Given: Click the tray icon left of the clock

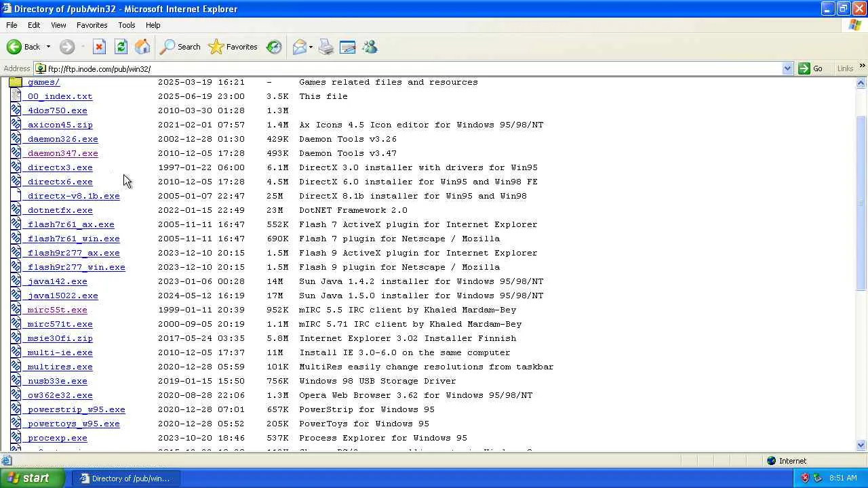Looking at the screenshot, I should [817, 478].
